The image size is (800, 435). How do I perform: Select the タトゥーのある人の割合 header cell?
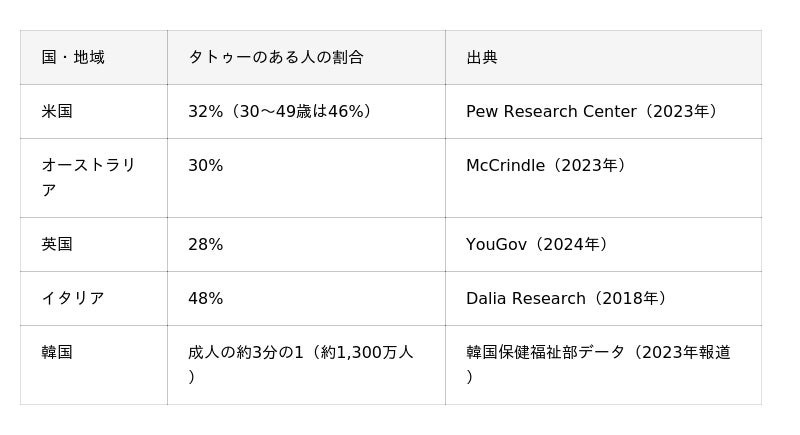pyautogui.click(x=306, y=57)
